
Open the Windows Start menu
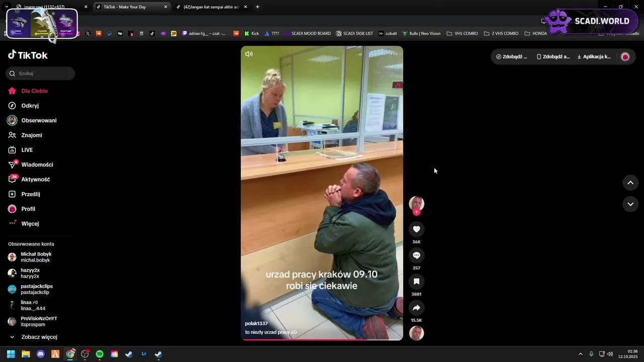(x=11, y=354)
